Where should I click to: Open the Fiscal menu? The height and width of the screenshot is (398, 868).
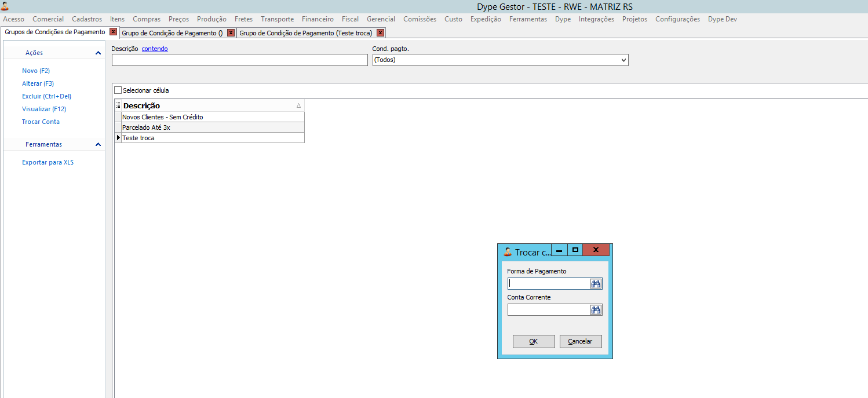point(350,19)
